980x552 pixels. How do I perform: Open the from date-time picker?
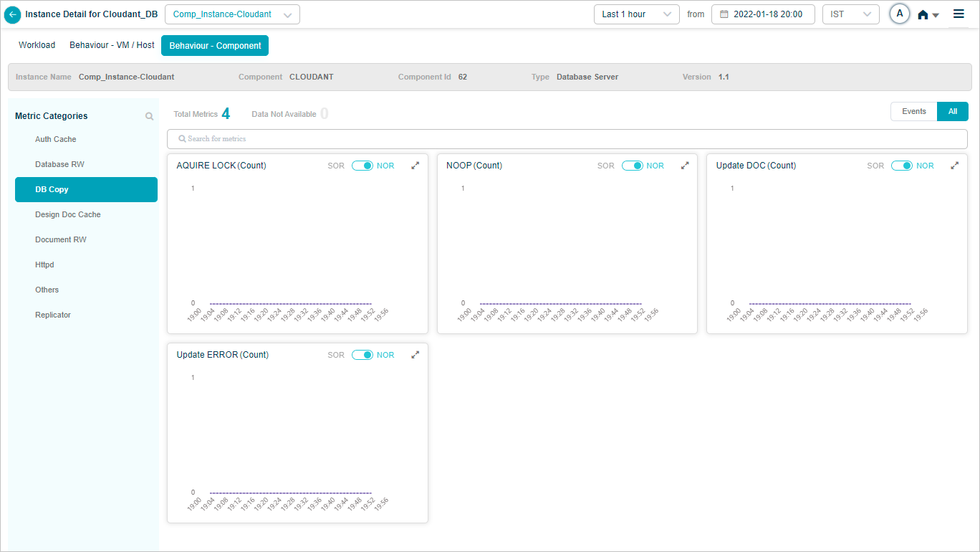pyautogui.click(x=762, y=14)
